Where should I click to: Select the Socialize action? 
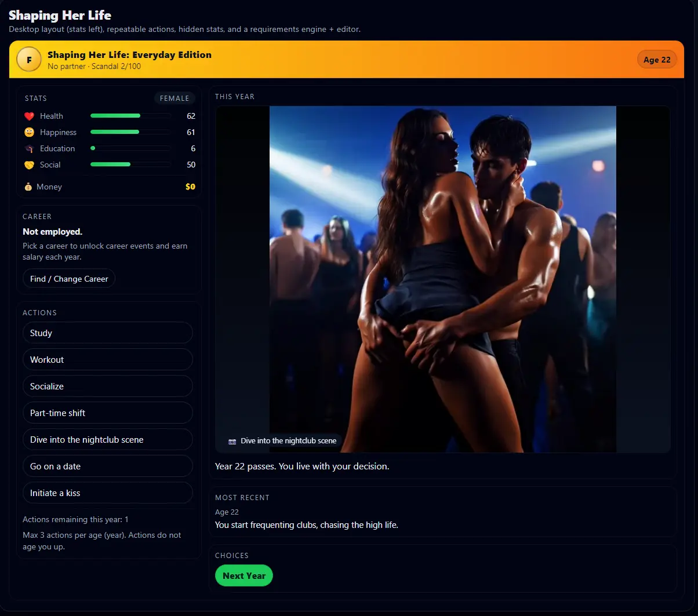(107, 387)
